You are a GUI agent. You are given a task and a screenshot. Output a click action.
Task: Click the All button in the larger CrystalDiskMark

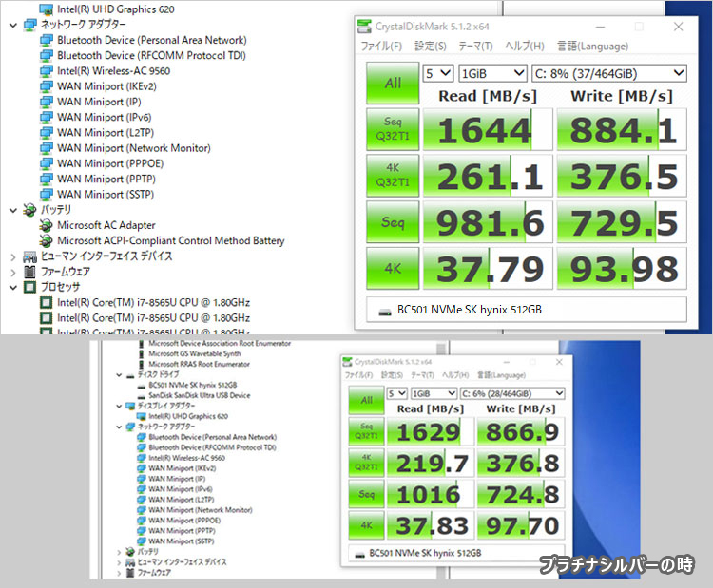pos(393,84)
